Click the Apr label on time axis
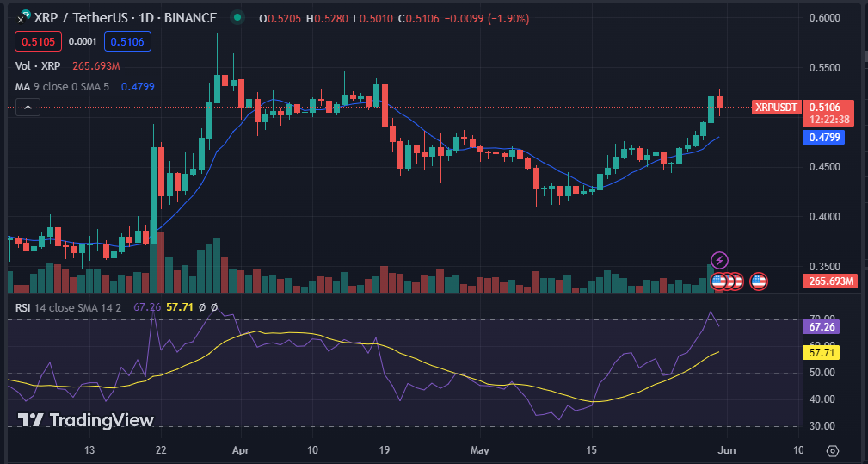The width and height of the screenshot is (868, 464). pos(241,450)
